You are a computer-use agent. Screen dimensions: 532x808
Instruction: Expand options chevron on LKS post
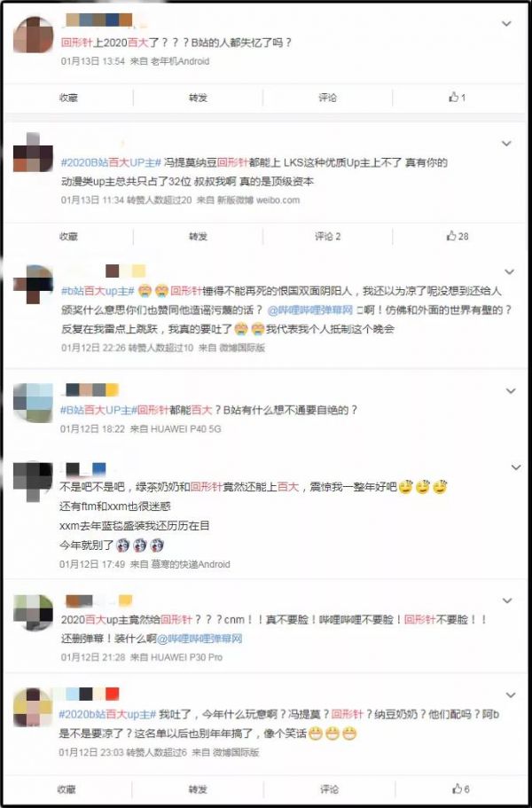click(507, 144)
